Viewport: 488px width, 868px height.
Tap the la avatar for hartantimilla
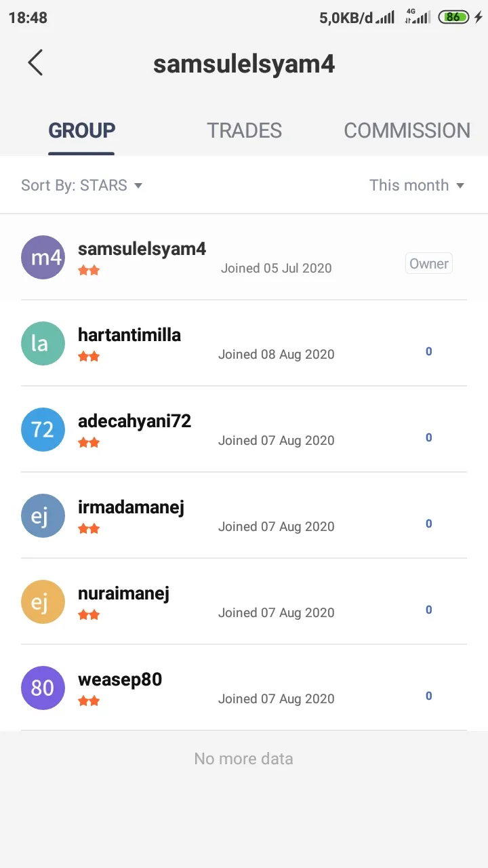(43, 343)
